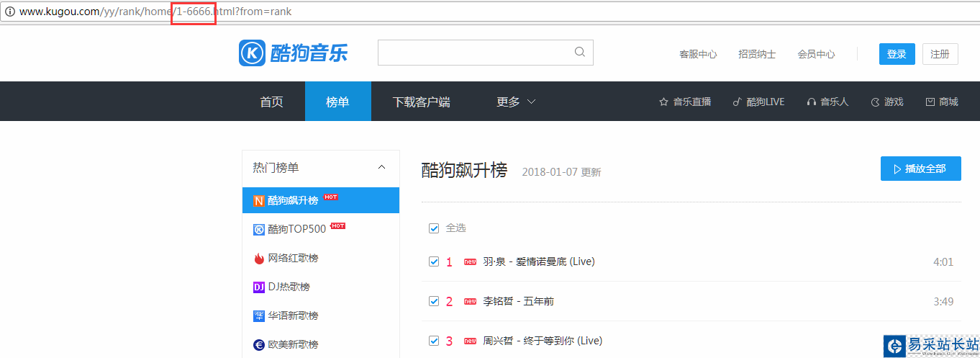Collapse the 热门榜单 section chevron
980x358 pixels.
click(x=381, y=168)
